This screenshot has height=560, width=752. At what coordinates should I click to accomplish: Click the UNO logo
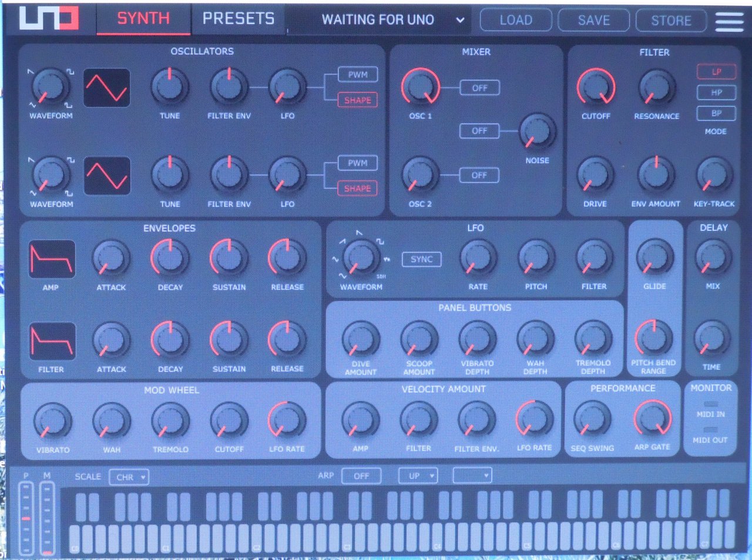(x=49, y=18)
